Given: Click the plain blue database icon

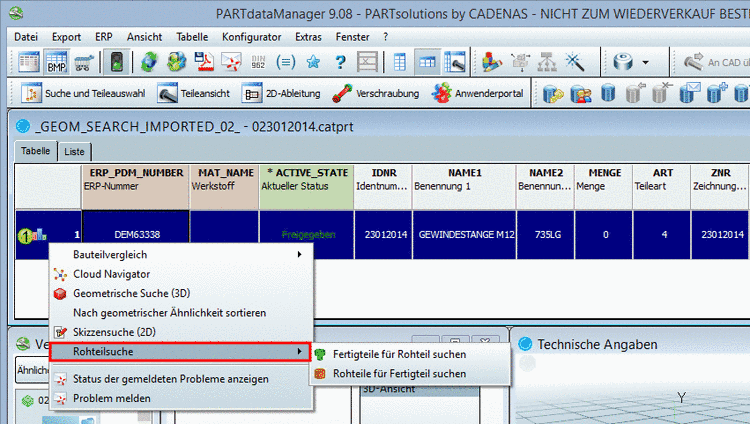Looking at the screenshot, I should point(607,93).
